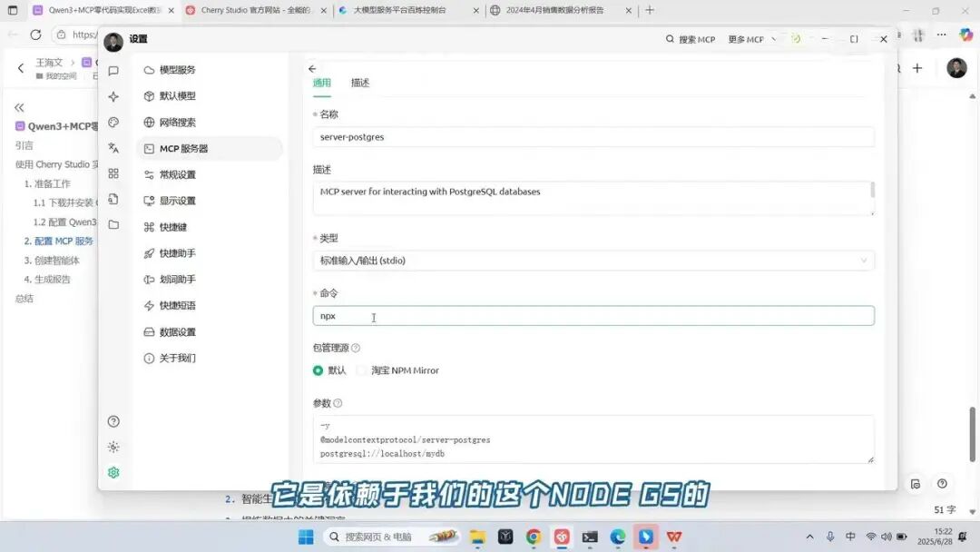This screenshot has height=552, width=980.
Task: Collapse the document outline with double chevron
Action: click(19, 107)
